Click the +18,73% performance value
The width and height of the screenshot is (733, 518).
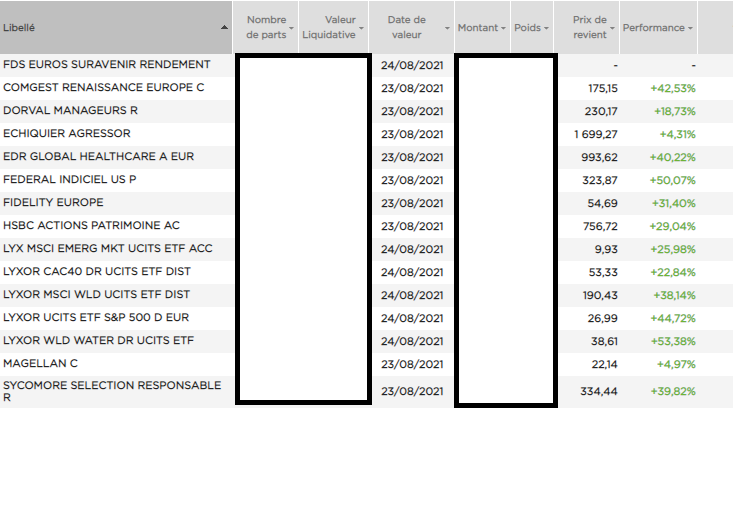point(674,111)
